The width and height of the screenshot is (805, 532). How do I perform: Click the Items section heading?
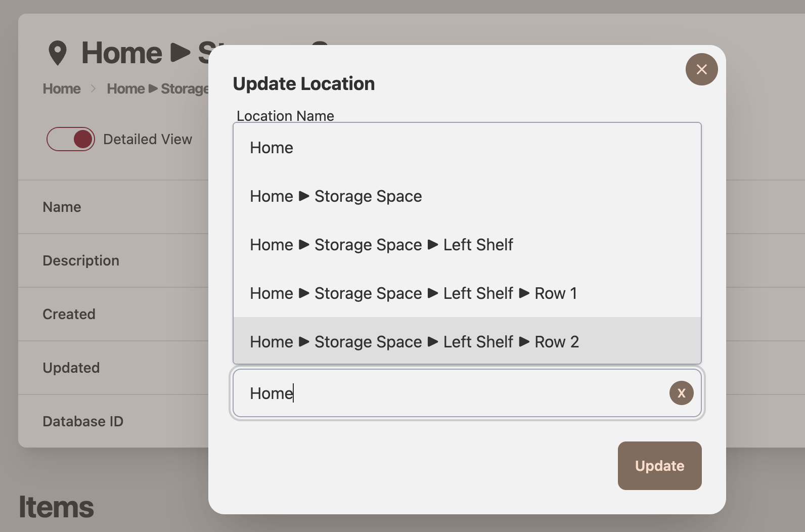56,506
